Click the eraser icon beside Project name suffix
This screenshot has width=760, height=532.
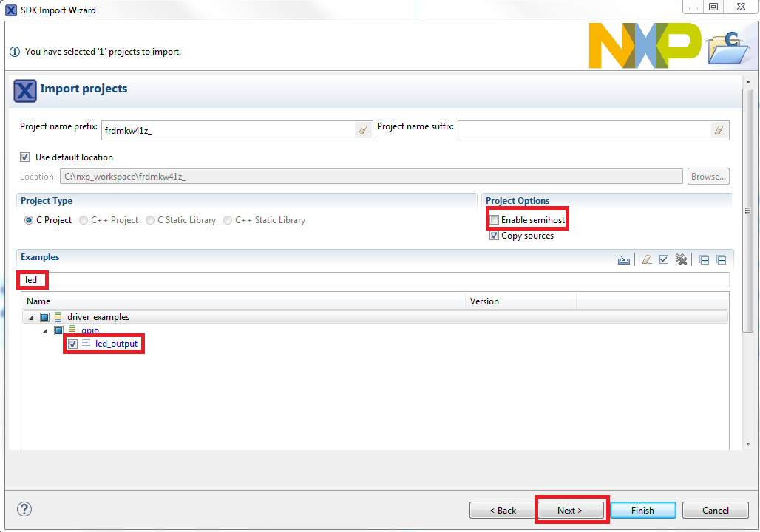pyautogui.click(x=719, y=131)
